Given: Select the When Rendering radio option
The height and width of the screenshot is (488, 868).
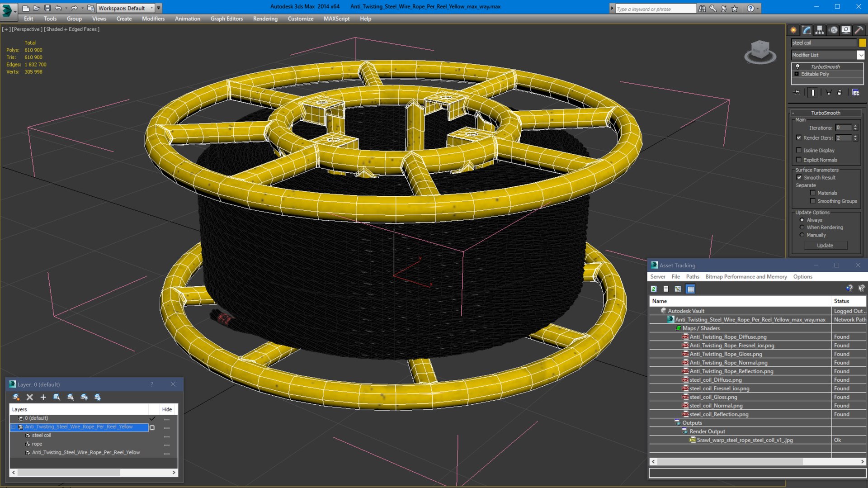Looking at the screenshot, I should 802,227.
